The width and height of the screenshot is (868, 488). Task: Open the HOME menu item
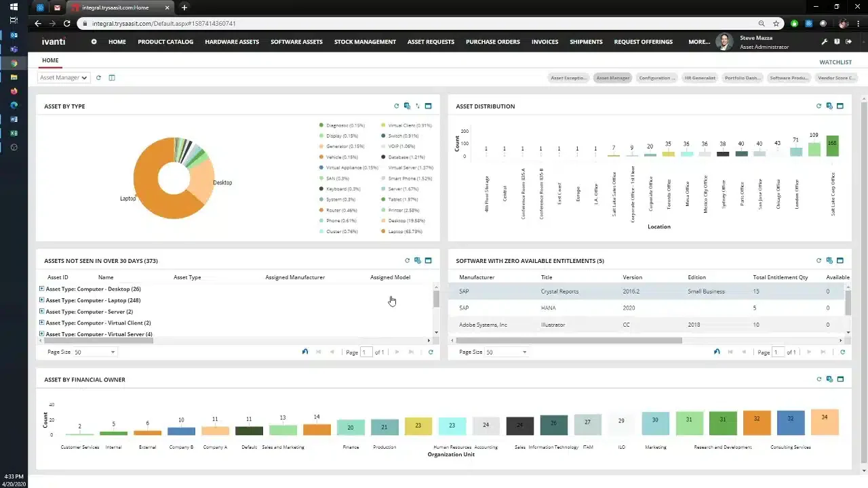[117, 41]
